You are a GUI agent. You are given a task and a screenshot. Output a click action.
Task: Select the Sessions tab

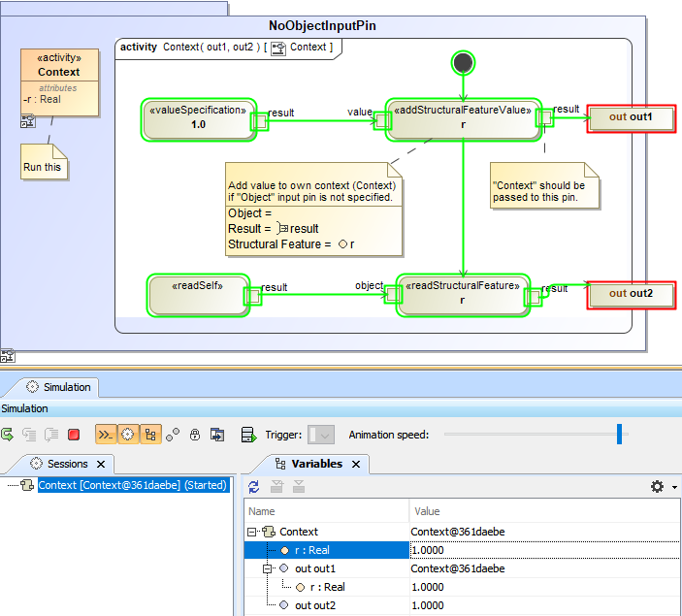(67, 464)
